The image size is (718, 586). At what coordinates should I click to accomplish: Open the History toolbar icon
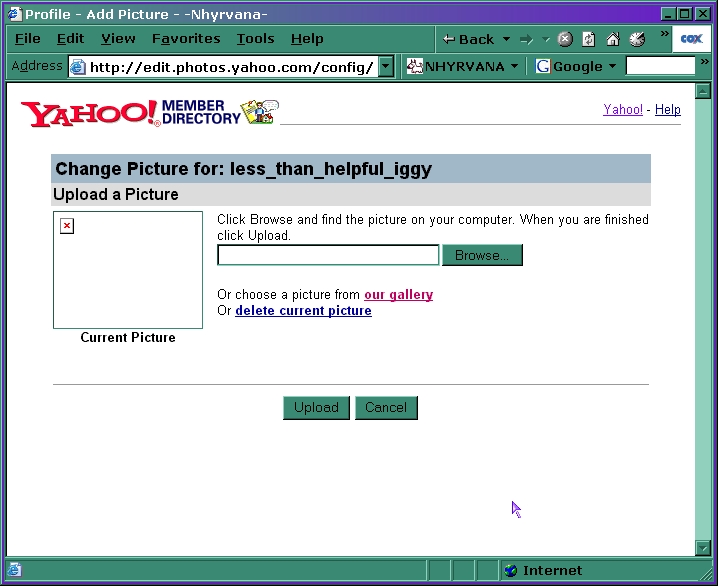[x=637, y=39]
